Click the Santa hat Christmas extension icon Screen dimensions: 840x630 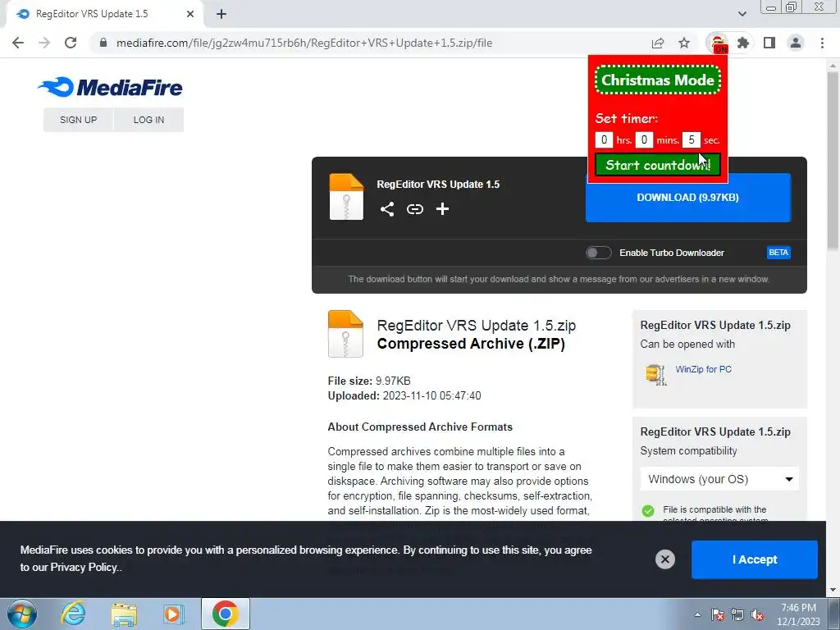tap(717, 43)
